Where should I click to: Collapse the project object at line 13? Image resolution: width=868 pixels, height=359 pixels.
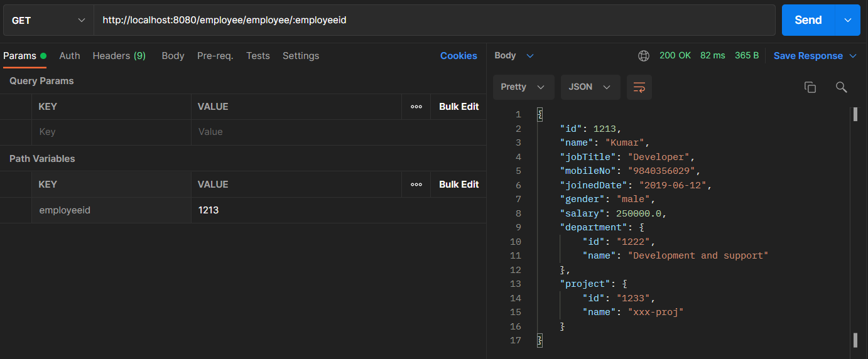(x=624, y=284)
